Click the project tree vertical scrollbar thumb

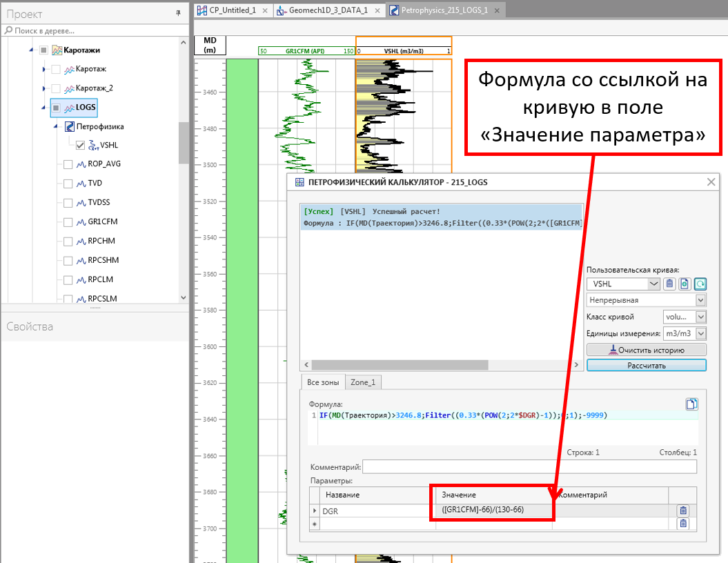tap(184, 143)
